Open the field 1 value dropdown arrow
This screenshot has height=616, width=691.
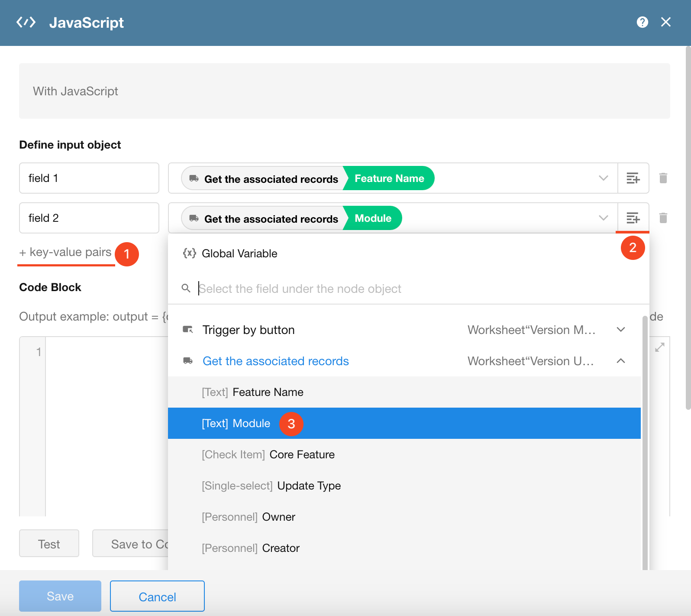click(x=603, y=178)
